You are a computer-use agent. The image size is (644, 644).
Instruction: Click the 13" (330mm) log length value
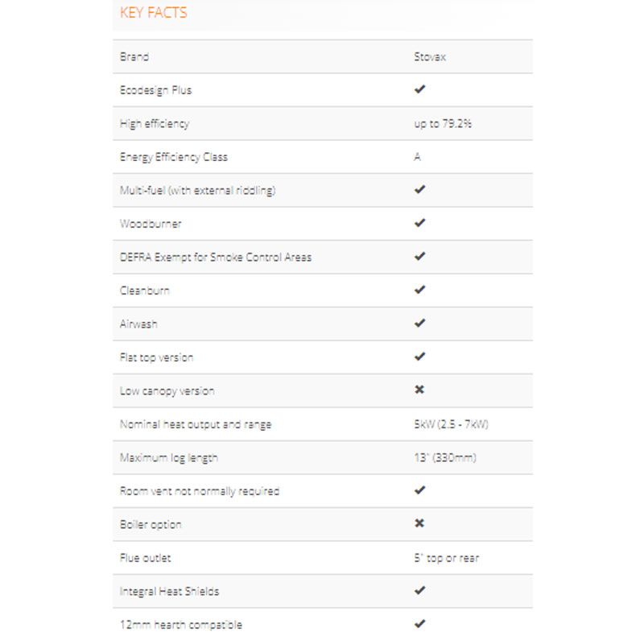coord(444,458)
